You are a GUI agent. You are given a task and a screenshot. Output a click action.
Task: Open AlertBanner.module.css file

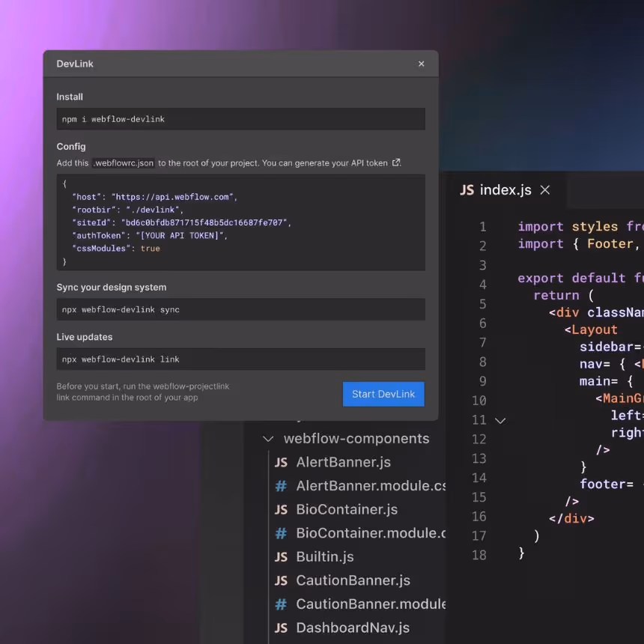click(x=371, y=486)
